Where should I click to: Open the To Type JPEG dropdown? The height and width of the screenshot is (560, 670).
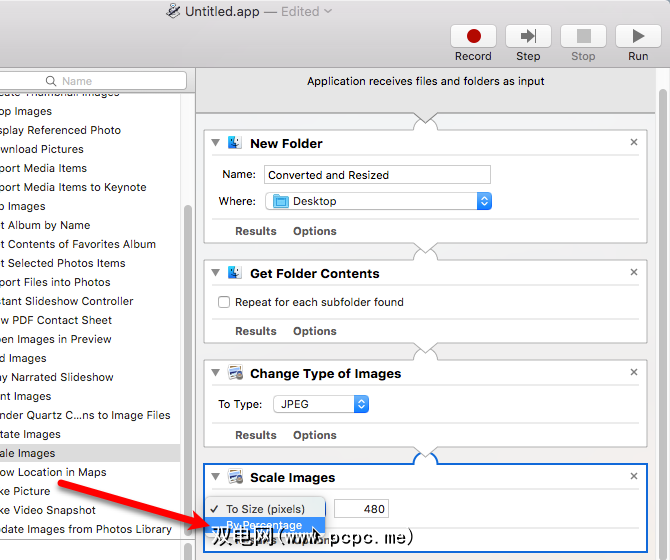pyautogui.click(x=321, y=405)
